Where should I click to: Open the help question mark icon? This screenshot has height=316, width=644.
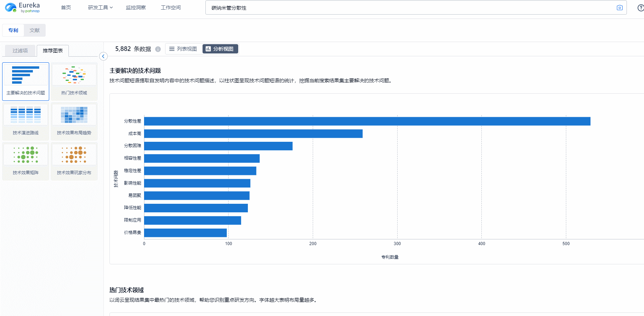pos(640,8)
